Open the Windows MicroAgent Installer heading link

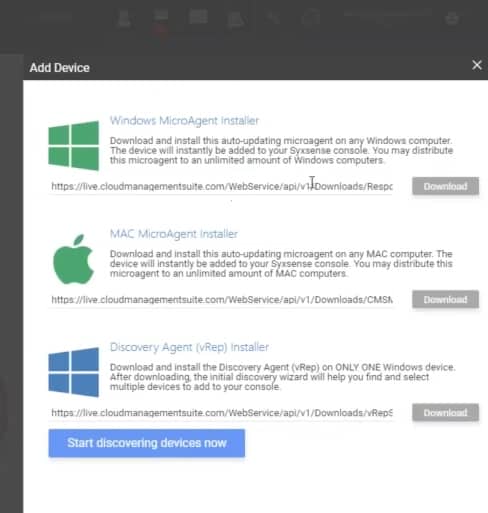pos(184,121)
